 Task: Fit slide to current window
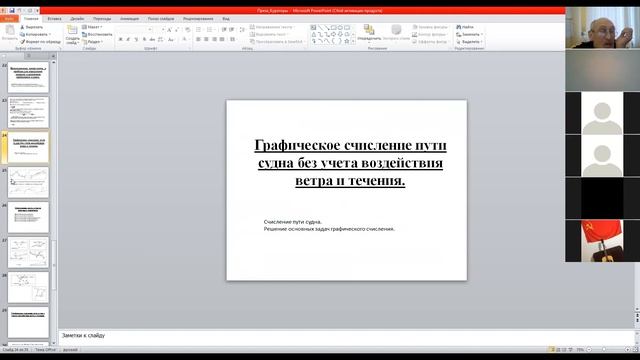click(x=636, y=350)
